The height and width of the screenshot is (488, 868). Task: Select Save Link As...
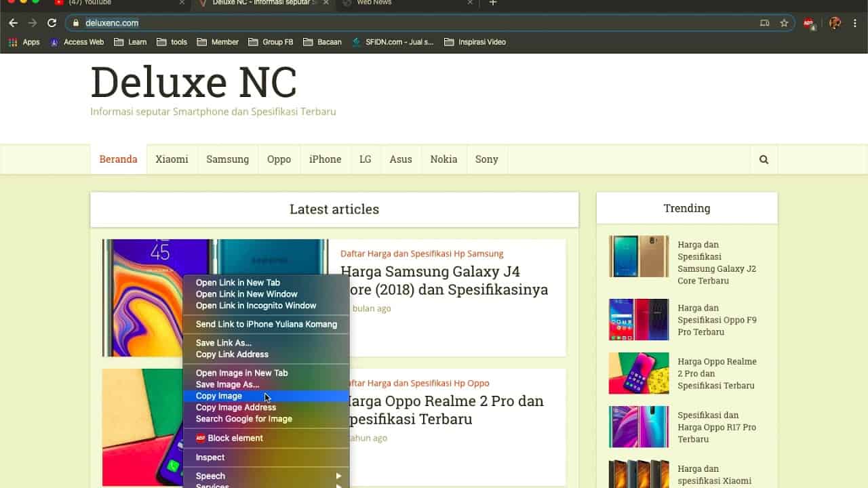[x=266, y=343]
